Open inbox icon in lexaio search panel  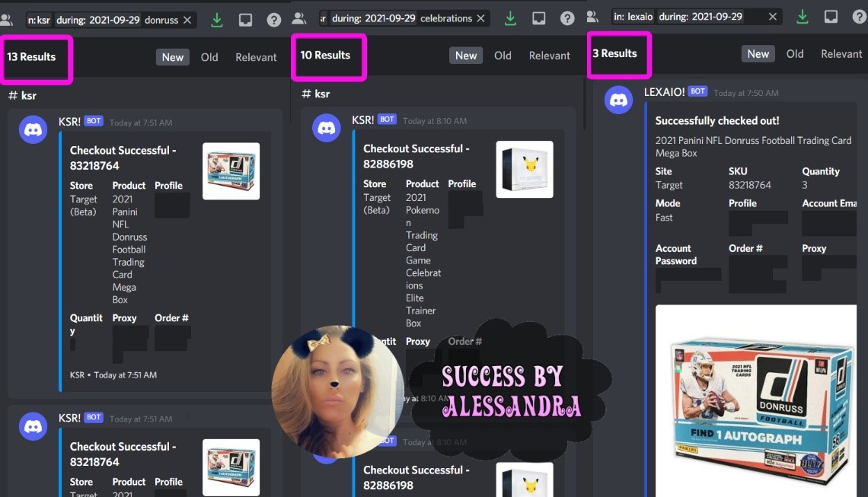pos(831,17)
